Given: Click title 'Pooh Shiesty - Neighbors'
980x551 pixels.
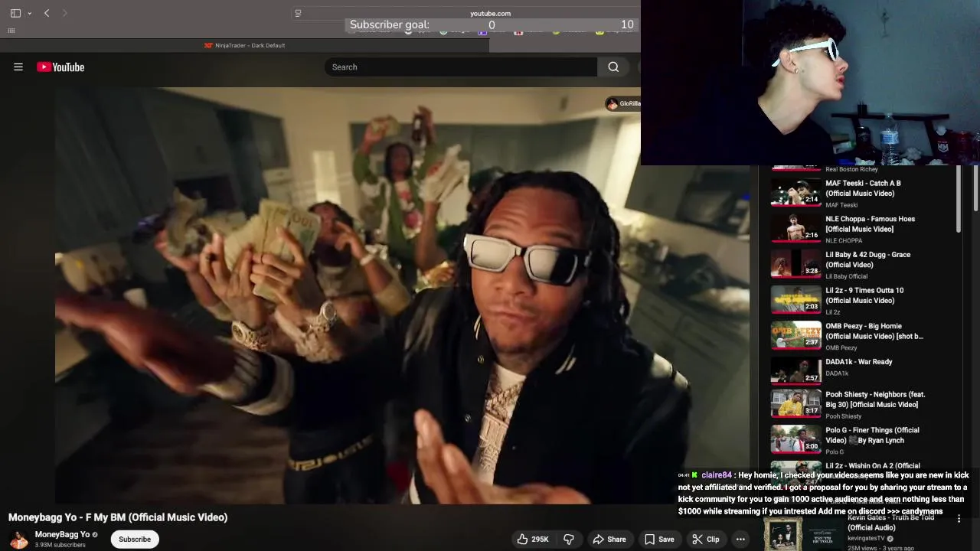Looking at the screenshot, I should pos(875,399).
